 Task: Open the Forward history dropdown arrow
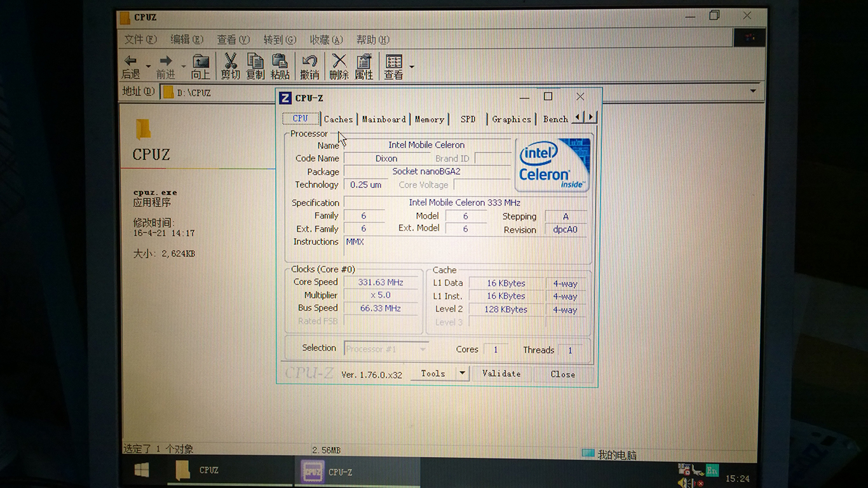184,66
